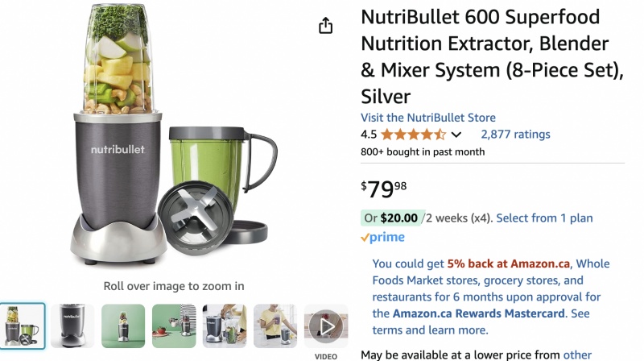Select the second thumbnail showing the grey base

tap(72, 326)
